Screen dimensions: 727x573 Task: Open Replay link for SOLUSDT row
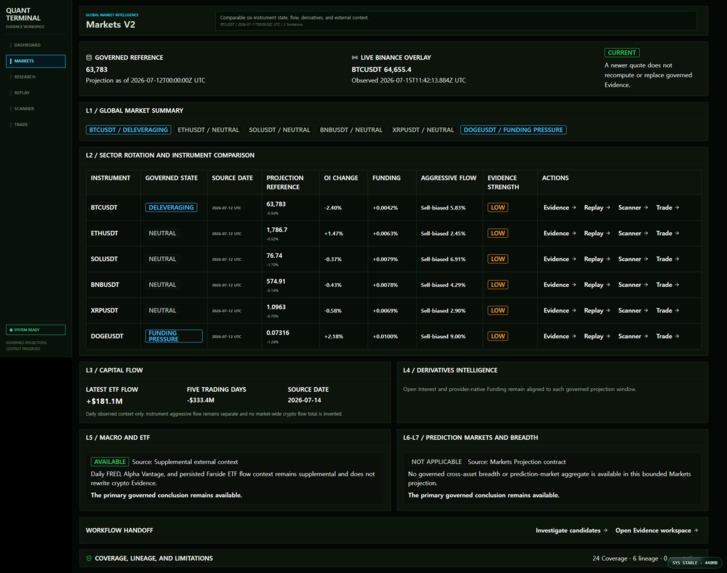tap(597, 259)
